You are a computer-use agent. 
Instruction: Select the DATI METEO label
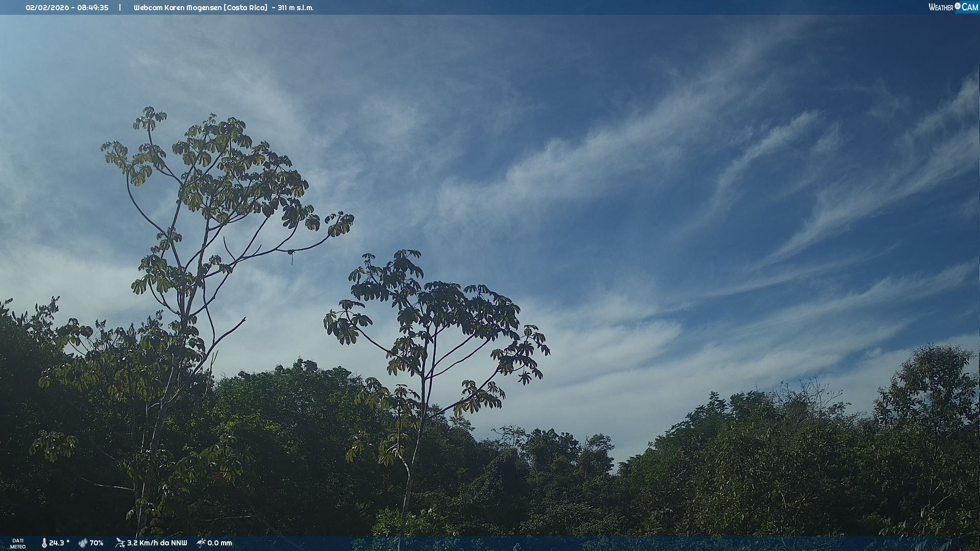(18, 543)
